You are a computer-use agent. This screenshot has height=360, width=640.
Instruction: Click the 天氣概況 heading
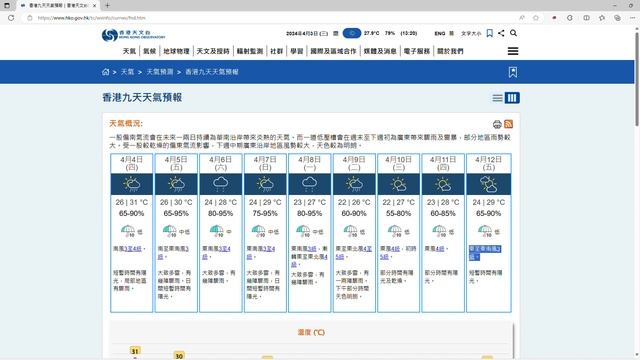(126, 123)
